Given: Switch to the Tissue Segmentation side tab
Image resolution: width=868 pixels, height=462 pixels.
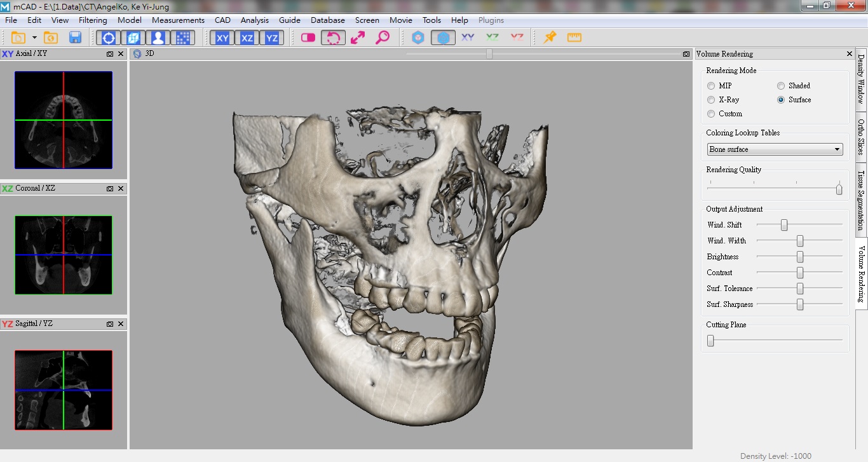Looking at the screenshot, I should (861, 200).
